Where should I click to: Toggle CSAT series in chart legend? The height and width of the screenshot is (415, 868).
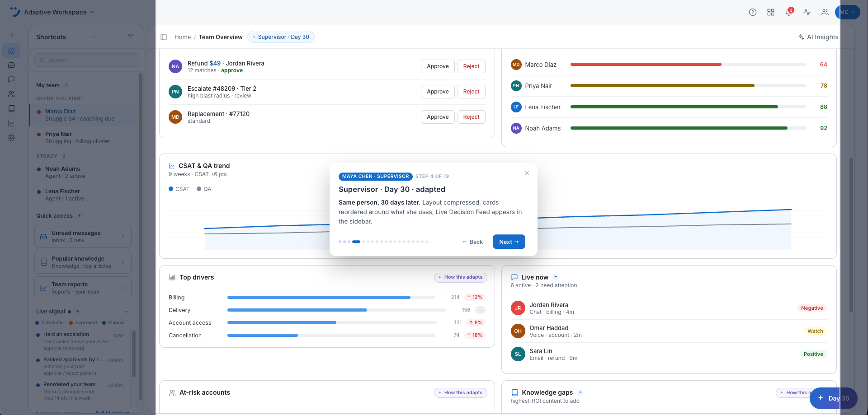coord(179,189)
